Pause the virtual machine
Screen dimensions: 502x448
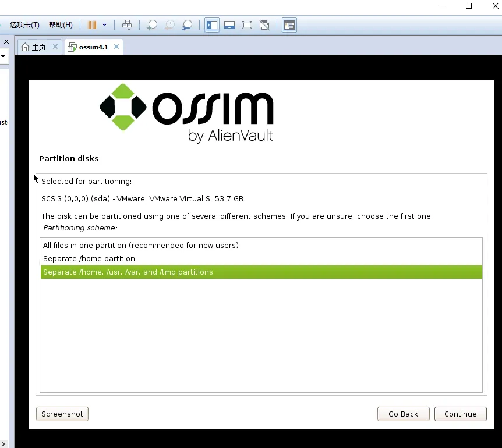pos(92,25)
